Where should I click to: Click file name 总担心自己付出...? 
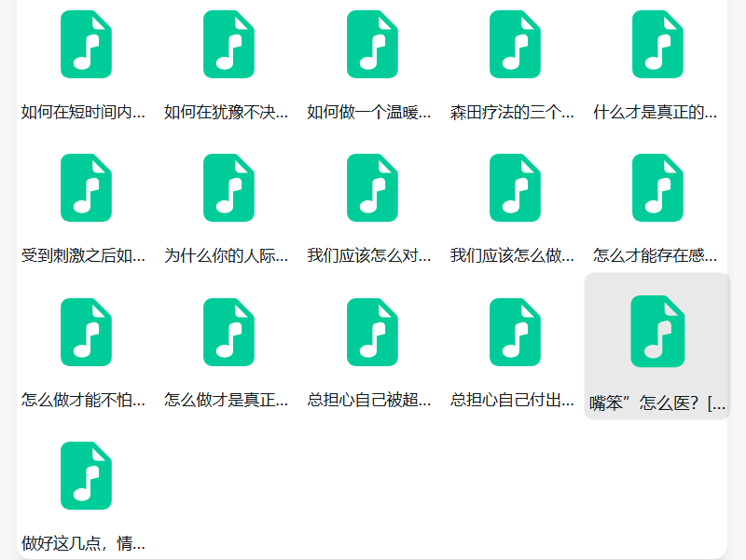512,400
